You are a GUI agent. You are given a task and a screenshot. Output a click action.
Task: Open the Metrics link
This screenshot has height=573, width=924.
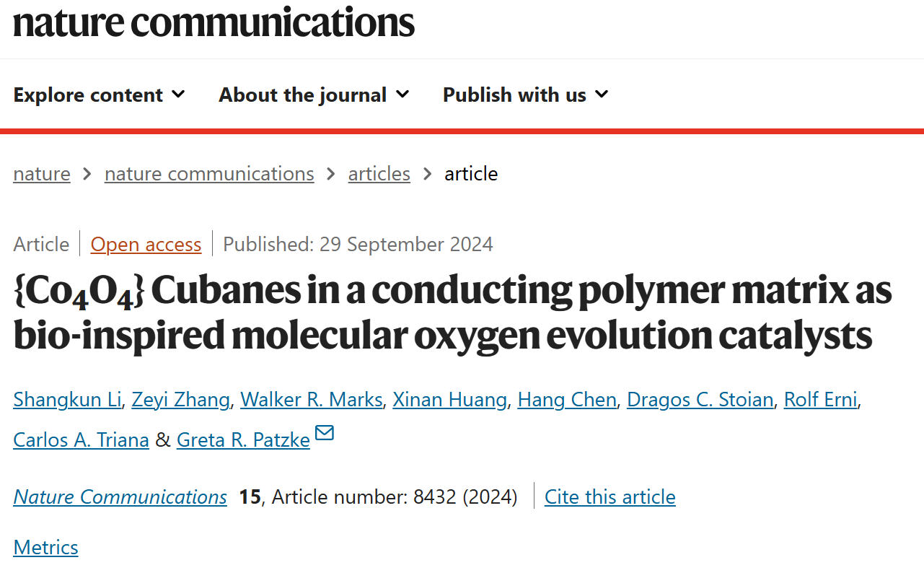(x=45, y=547)
